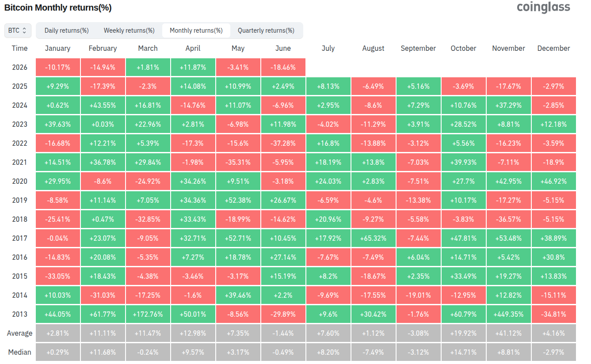Switch to Daily returns(%) tab
The height and width of the screenshot is (364, 591).
coord(67,30)
